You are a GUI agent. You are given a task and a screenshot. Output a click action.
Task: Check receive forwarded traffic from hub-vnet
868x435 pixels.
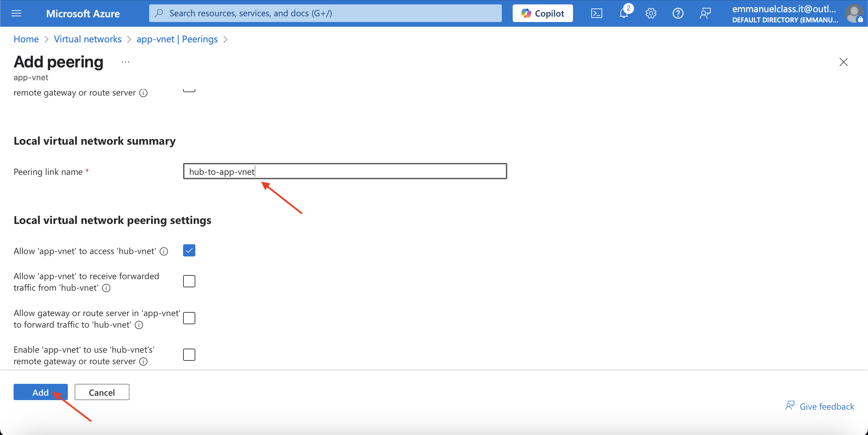tap(189, 281)
